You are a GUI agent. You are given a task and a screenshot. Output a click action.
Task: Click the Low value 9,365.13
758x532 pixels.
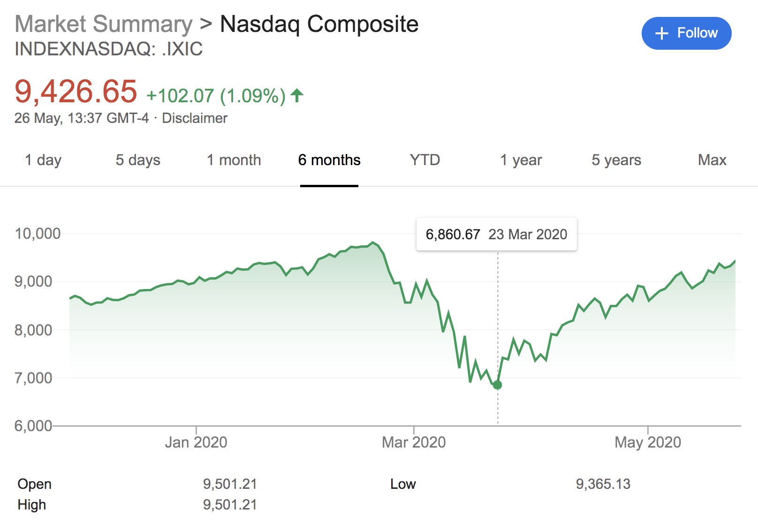click(x=603, y=484)
